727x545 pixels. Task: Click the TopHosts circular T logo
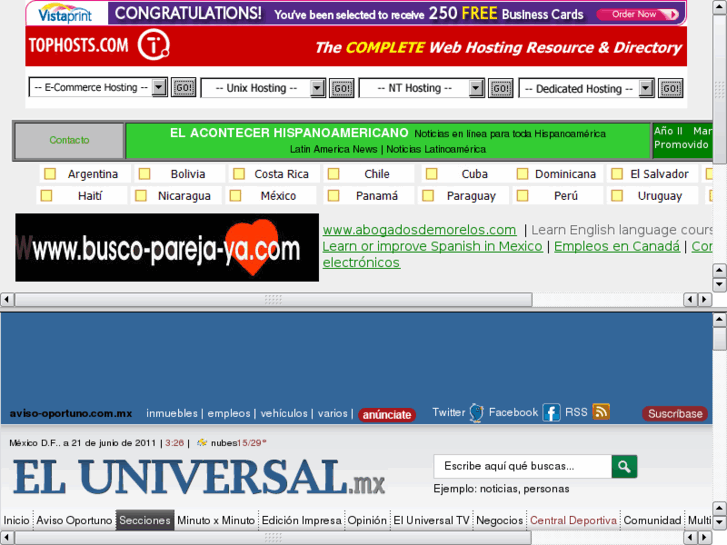pos(153,45)
